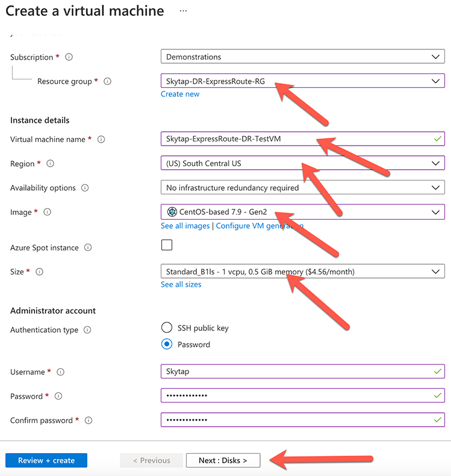451x476 pixels.
Task: Click the Review + create button
Action: coord(46,460)
